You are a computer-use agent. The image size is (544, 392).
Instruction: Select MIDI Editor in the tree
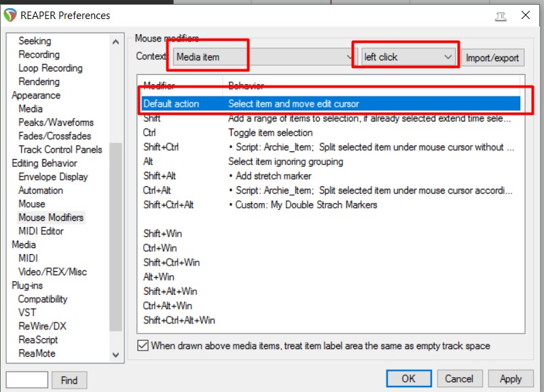pyautogui.click(x=41, y=231)
